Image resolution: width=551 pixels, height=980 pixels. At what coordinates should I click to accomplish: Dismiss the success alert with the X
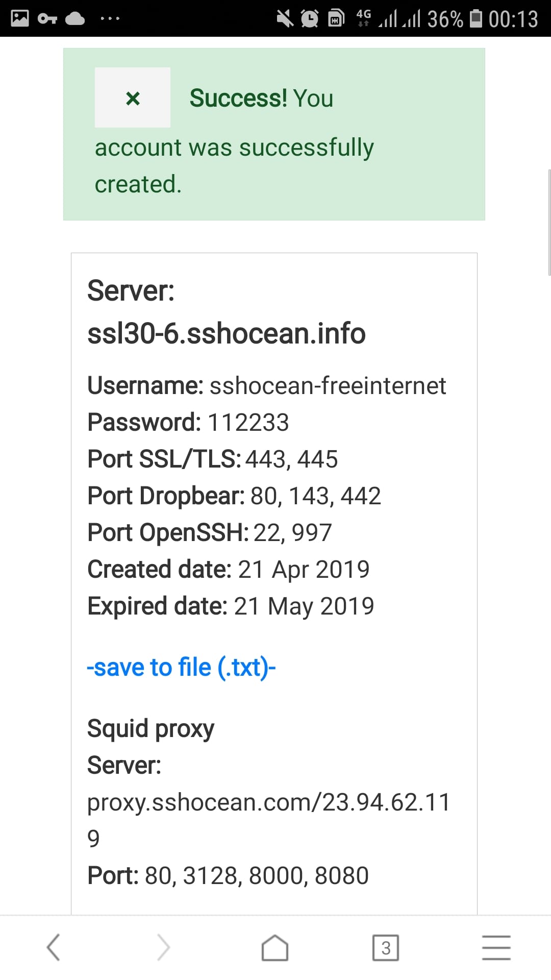pos(133,97)
